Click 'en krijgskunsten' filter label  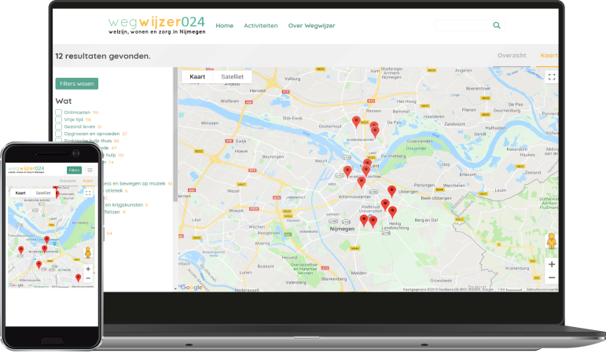point(124,204)
